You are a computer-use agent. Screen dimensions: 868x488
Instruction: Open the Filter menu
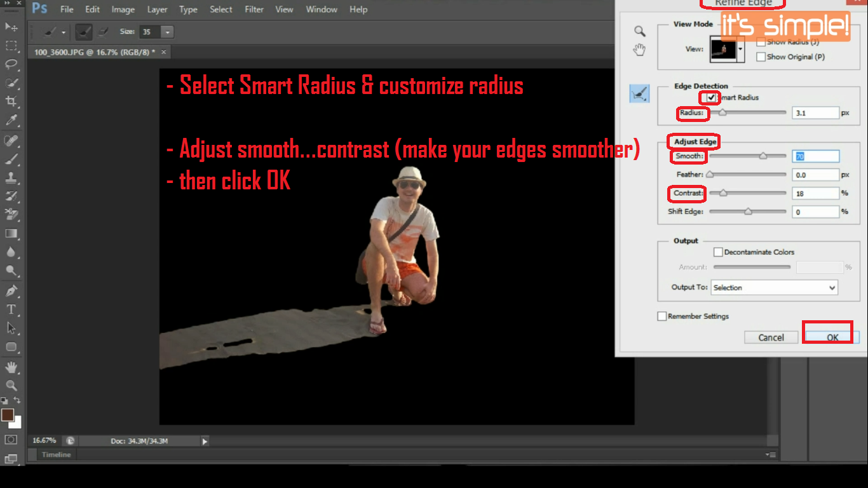[254, 10]
